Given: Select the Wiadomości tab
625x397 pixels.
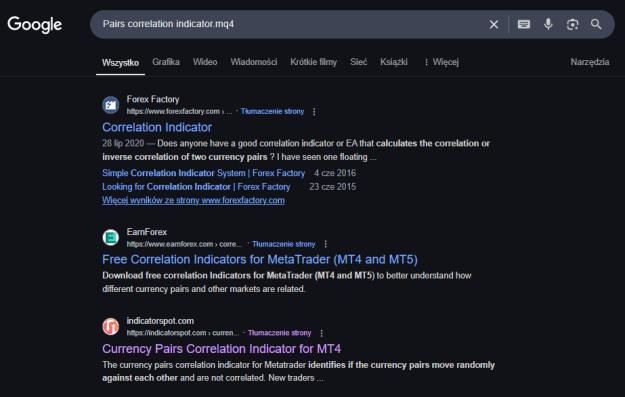Looking at the screenshot, I should click(x=254, y=62).
